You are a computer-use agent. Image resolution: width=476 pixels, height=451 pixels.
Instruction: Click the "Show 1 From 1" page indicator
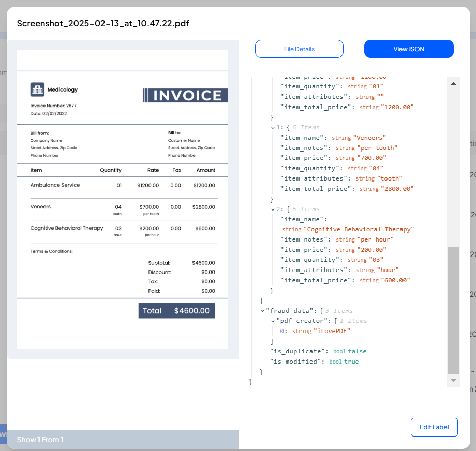pos(40,440)
